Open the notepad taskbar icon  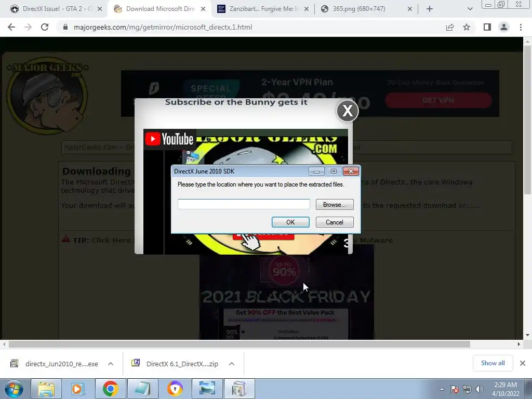tap(142, 389)
